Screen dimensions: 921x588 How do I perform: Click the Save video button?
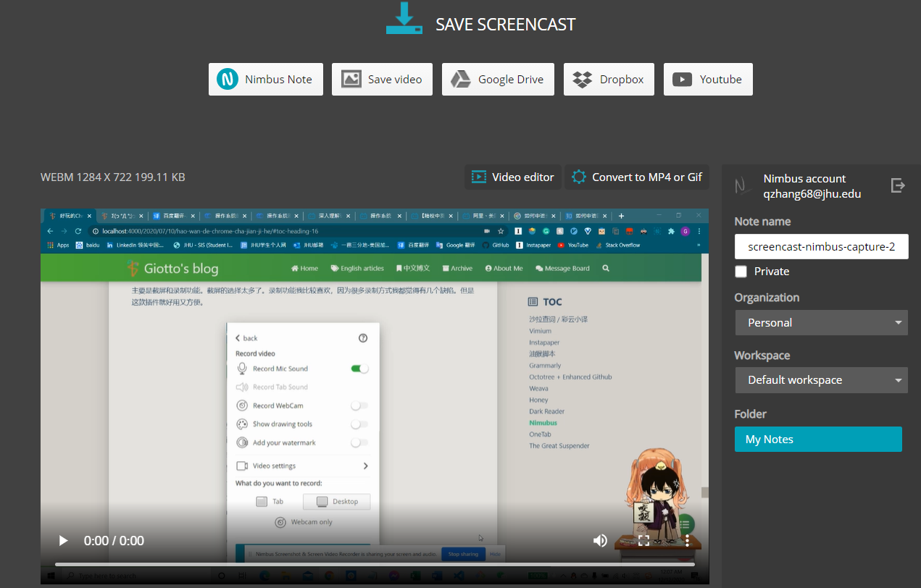tap(382, 80)
